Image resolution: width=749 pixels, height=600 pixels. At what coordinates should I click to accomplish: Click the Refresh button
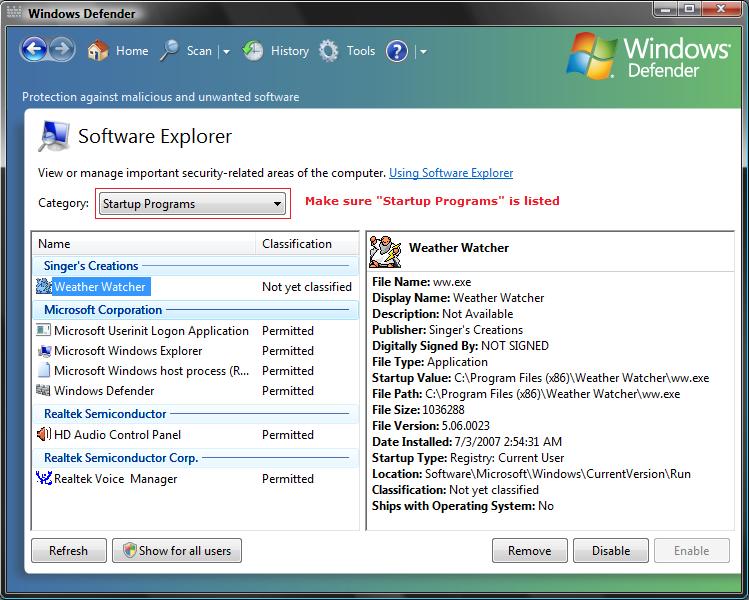(69, 550)
